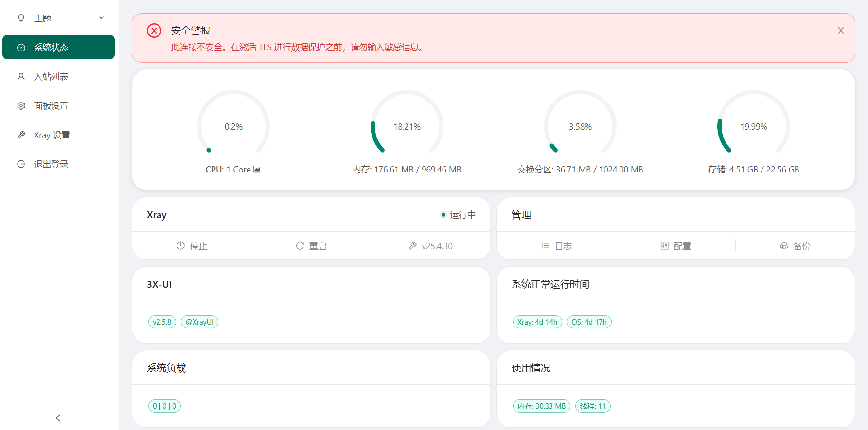Click the storage 19.99% gauge

pos(754,126)
